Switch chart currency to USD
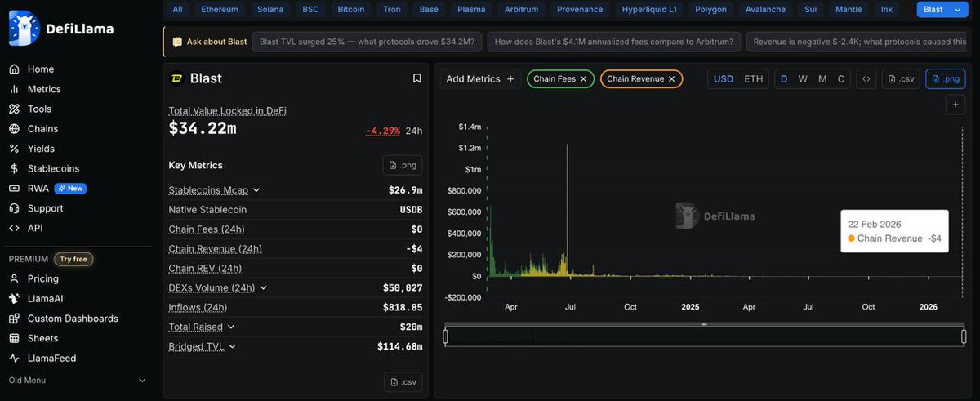Image resolution: width=980 pixels, height=401 pixels. [x=724, y=79]
